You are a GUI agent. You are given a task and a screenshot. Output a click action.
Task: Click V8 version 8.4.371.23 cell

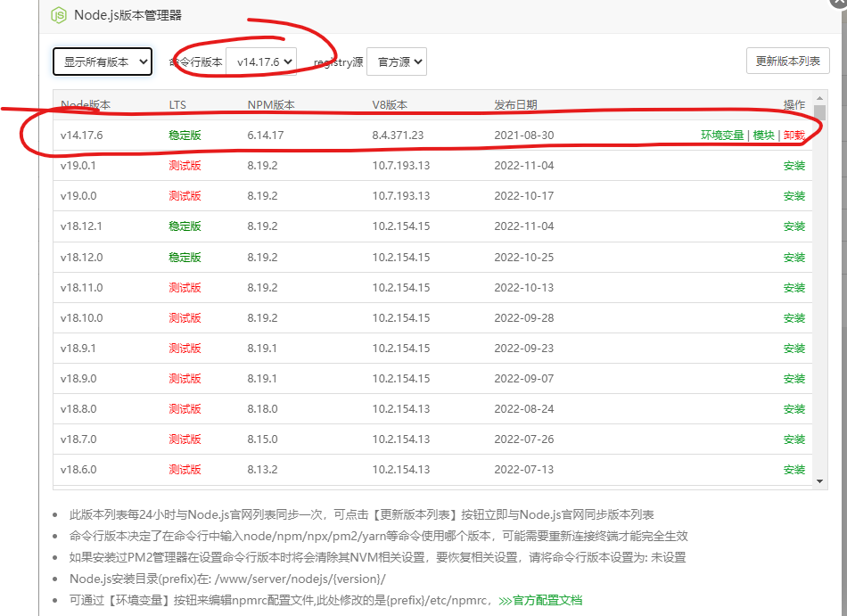[x=398, y=135]
